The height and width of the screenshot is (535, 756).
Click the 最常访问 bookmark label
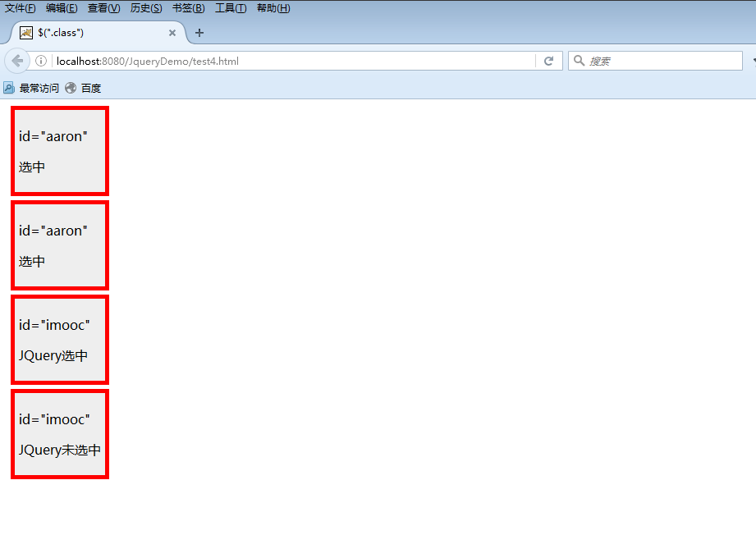[x=39, y=88]
